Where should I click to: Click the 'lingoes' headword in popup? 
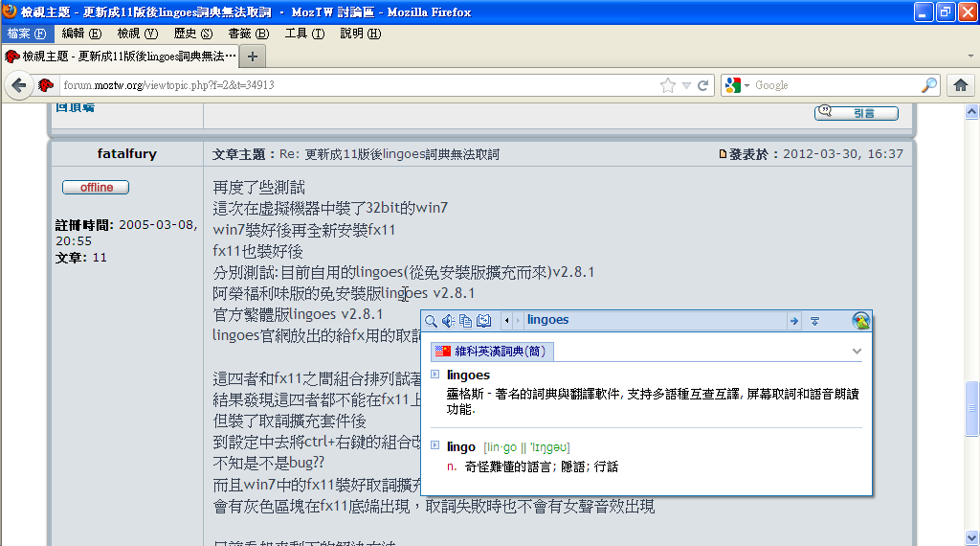coord(468,375)
